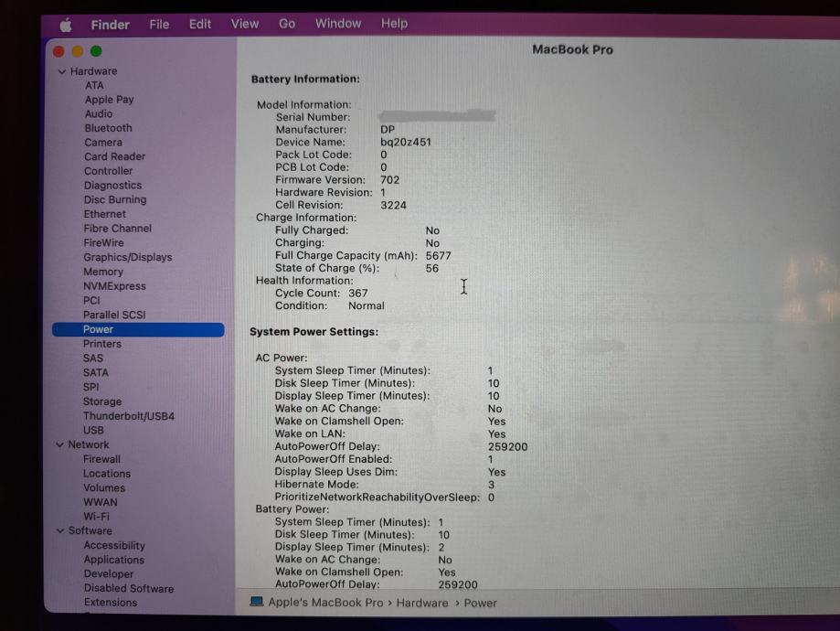Select Graphics/Displays in the sidebar

[x=127, y=257]
